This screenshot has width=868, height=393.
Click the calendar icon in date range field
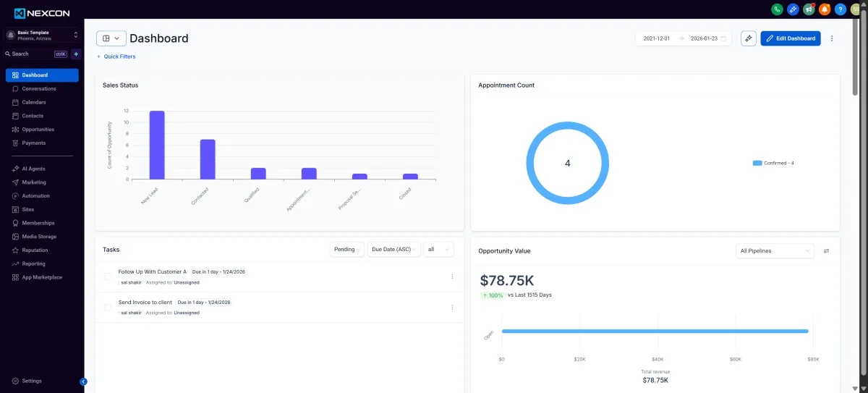[x=723, y=38]
